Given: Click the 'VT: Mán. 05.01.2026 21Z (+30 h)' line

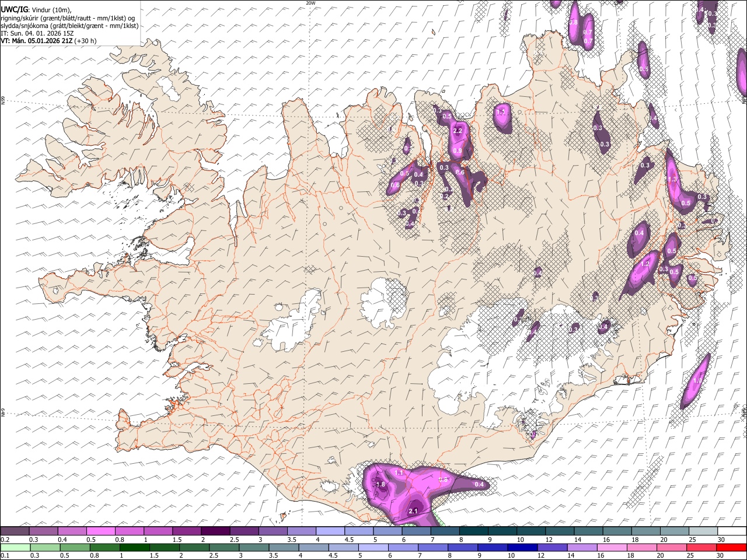Looking at the screenshot, I should tap(48, 41).
